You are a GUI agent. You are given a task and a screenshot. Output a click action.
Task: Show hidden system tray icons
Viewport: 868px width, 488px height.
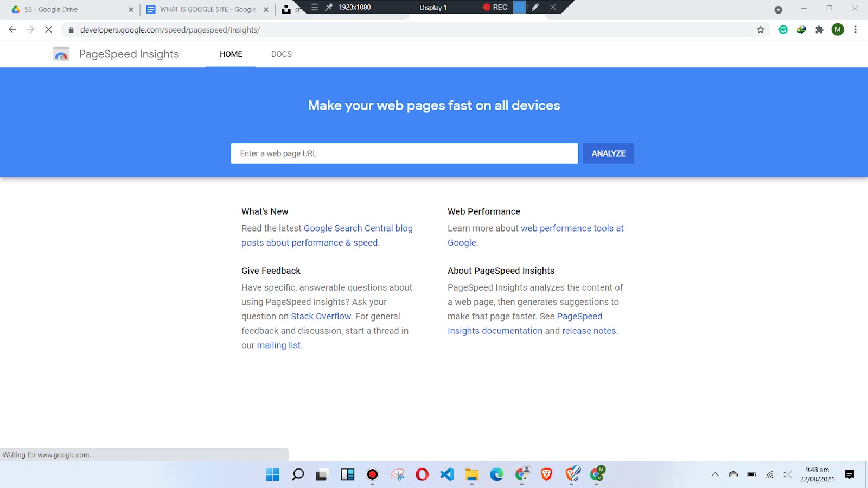click(715, 474)
